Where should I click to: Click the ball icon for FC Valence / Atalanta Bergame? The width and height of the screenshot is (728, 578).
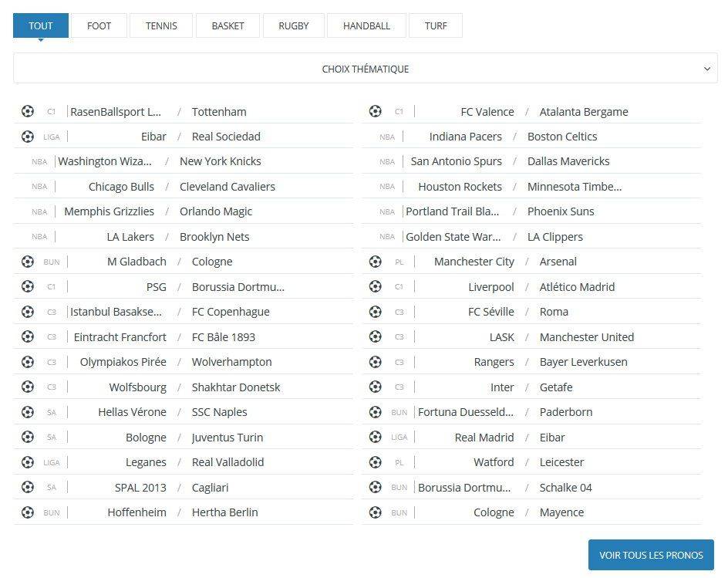(375, 112)
